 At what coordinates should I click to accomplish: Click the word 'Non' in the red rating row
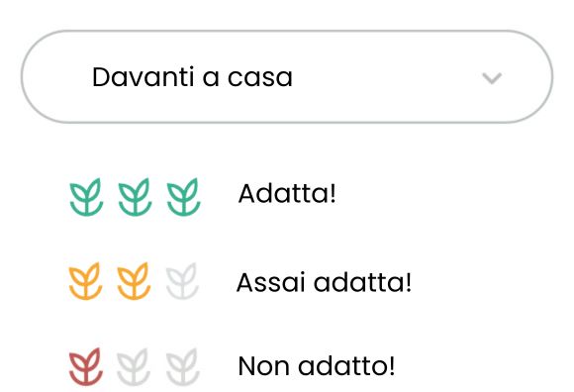(264, 366)
